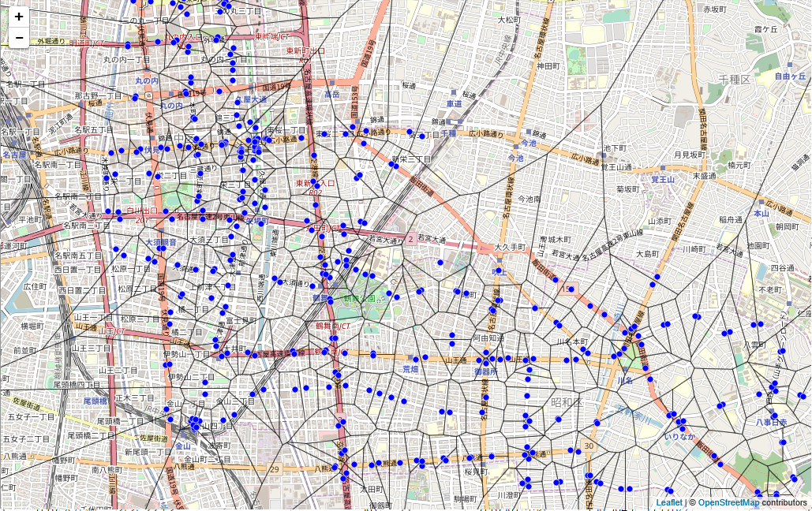
Task: Click the いりなか station label
Action: pyautogui.click(x=679, y=436)
